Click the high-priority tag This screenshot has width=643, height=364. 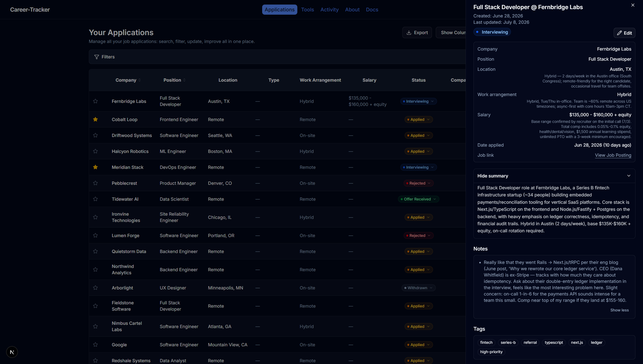coord(491,352)
